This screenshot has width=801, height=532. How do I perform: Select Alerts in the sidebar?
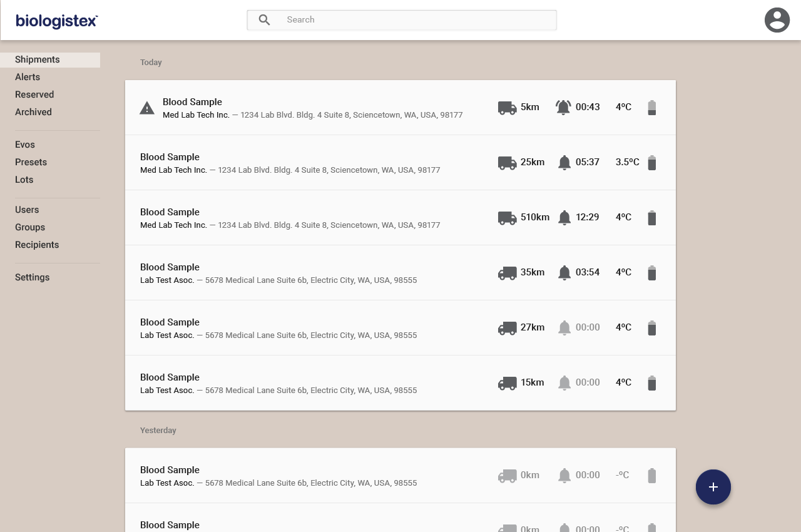tap(28, 77)
